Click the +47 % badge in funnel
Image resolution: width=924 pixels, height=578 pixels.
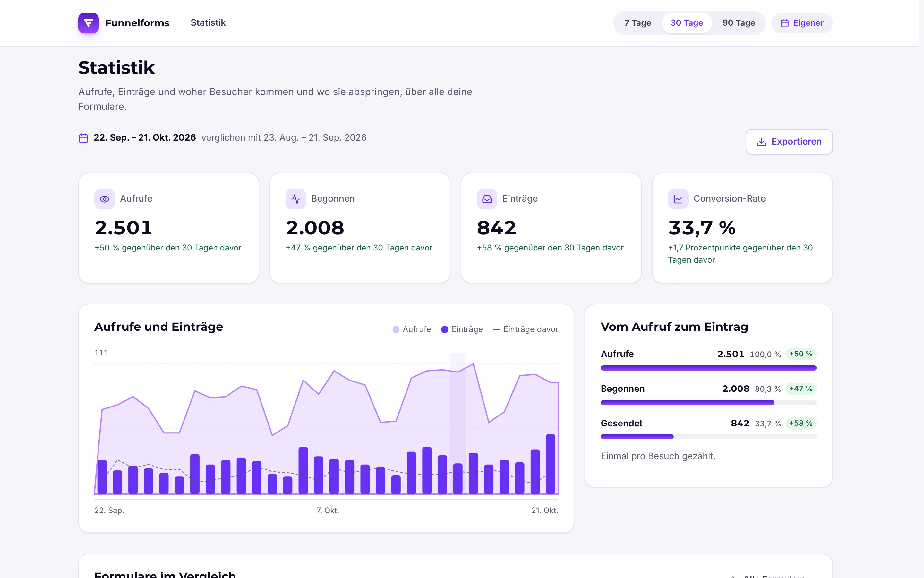point(801,389)
